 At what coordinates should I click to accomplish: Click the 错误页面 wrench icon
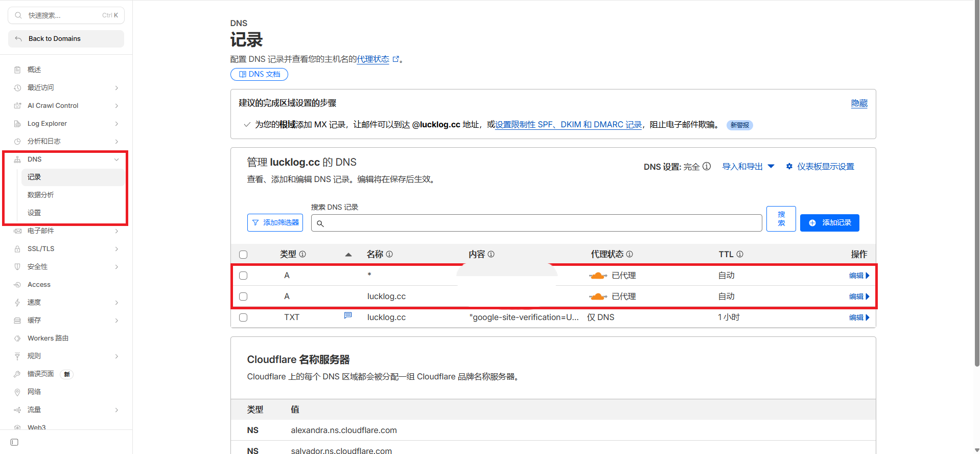click(17, 374)
